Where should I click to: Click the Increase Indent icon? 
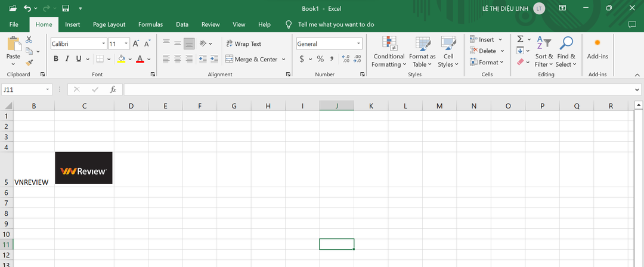tap(213, 59)
